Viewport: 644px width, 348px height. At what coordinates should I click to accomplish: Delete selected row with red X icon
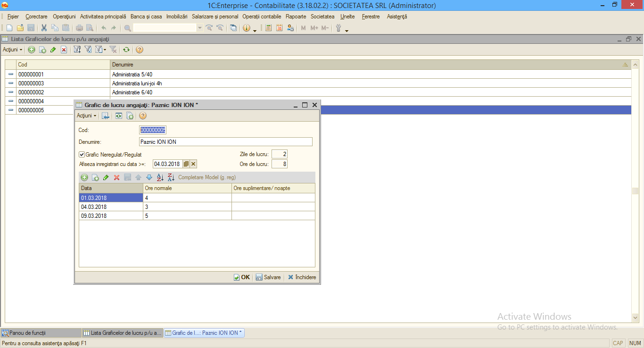click(116, 177)
